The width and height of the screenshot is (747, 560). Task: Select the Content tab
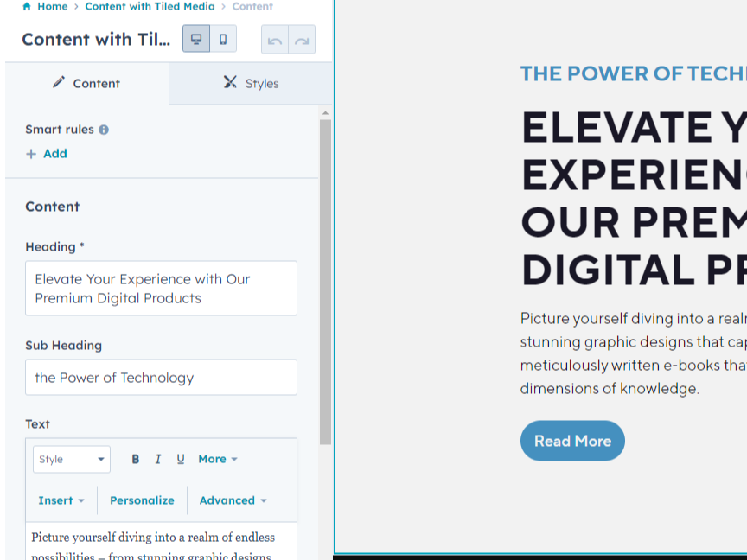[86, 84]
